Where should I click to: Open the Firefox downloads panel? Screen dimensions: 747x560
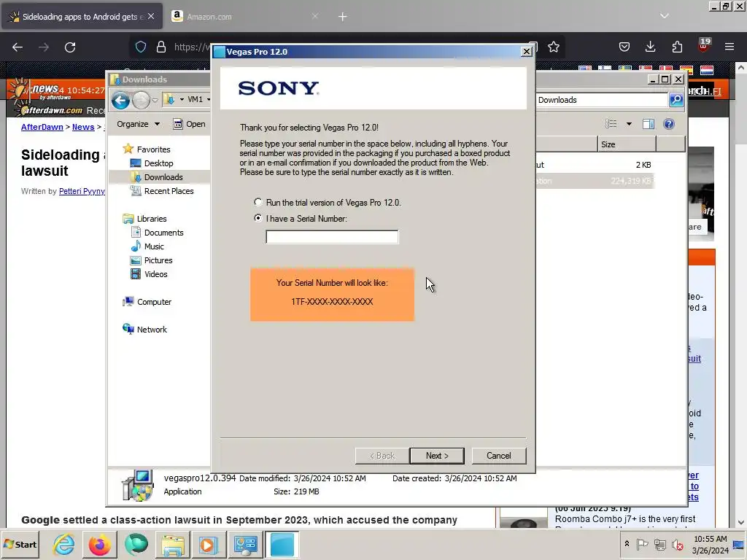coord(650,47)
